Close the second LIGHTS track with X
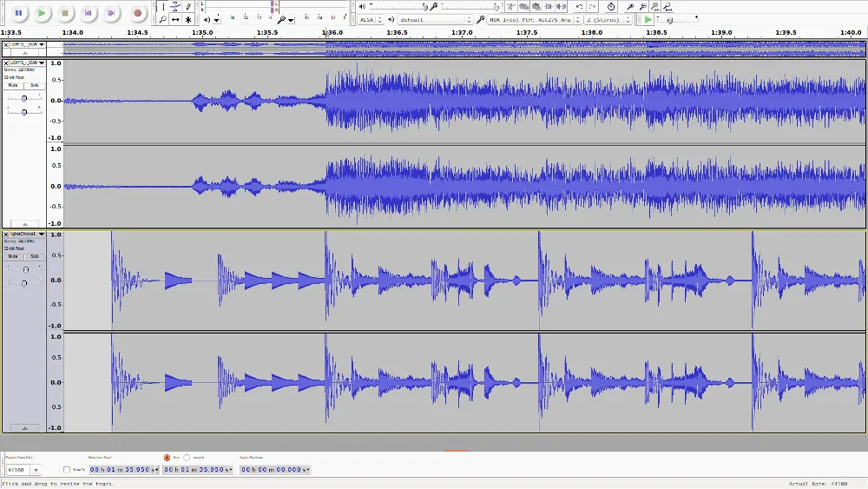868x489 pixels. (5, 63)
